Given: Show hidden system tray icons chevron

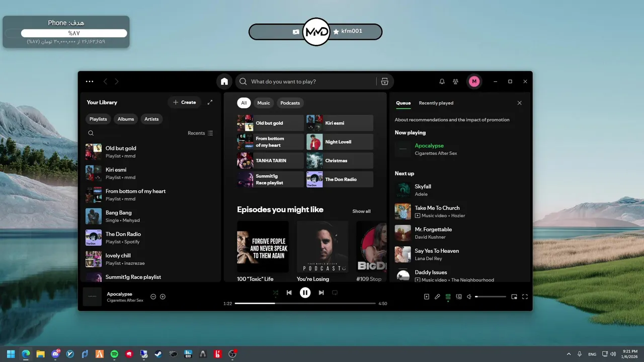Looking at the screenshot, I should coord(569,354).
